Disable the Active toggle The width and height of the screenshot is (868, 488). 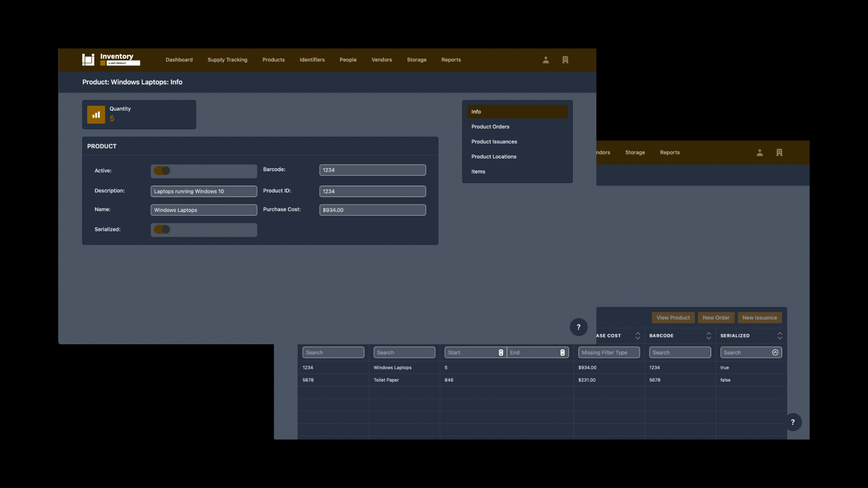[x=162, y=171]
